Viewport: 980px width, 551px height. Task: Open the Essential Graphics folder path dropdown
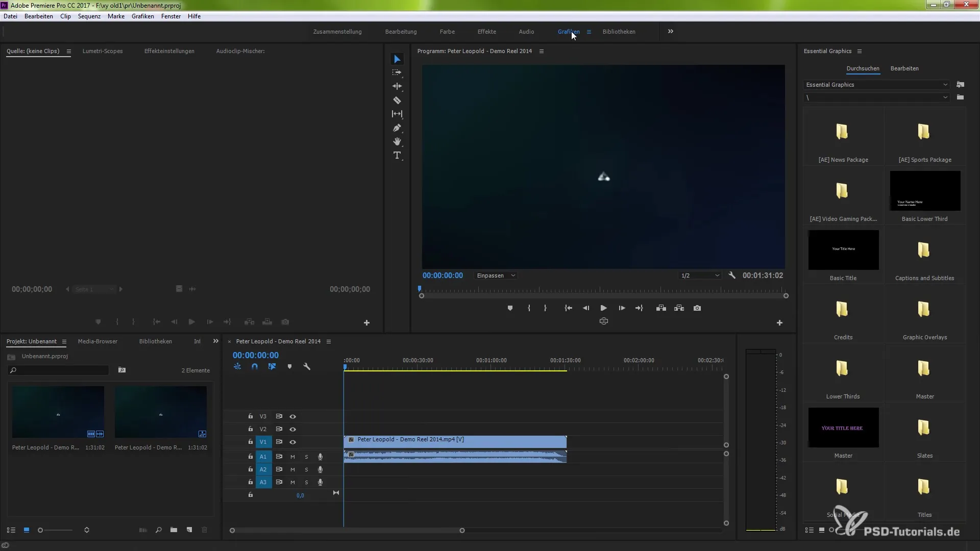point(876,97)
